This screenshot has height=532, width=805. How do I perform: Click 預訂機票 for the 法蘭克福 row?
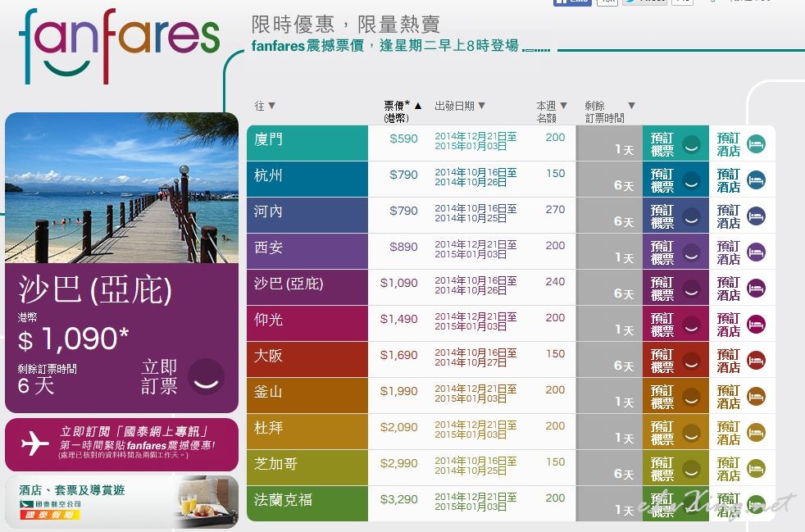tap(675, 504)
